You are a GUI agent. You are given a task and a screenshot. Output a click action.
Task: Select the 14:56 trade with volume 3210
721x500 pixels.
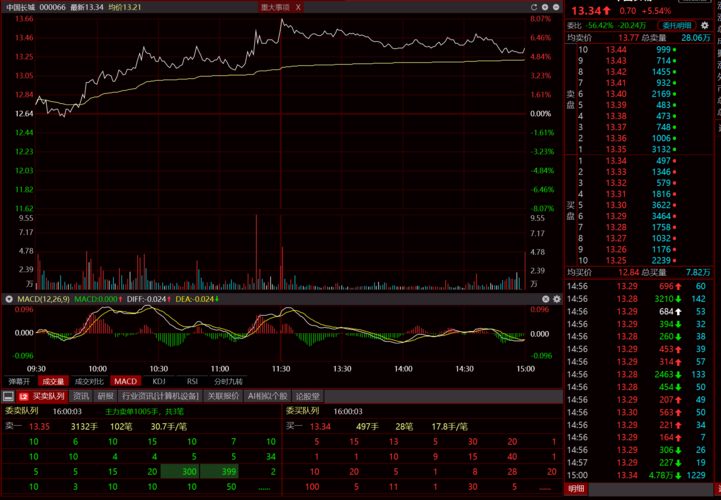coord(637,299)
